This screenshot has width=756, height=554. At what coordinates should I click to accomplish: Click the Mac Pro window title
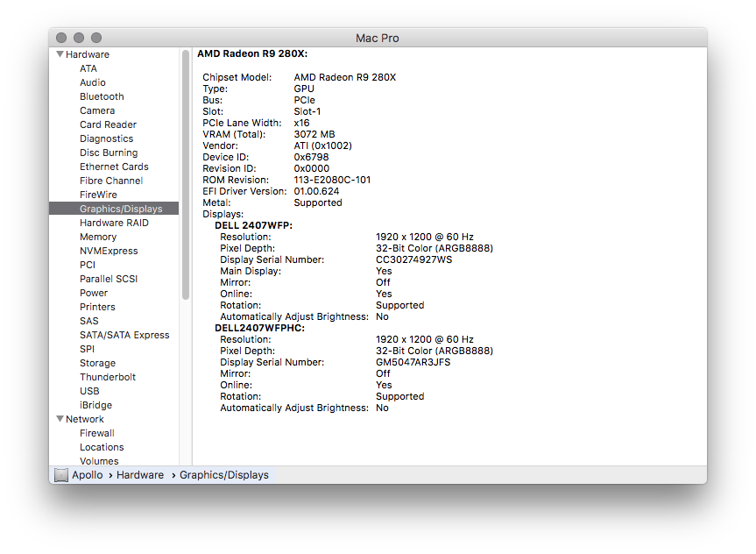378,38
